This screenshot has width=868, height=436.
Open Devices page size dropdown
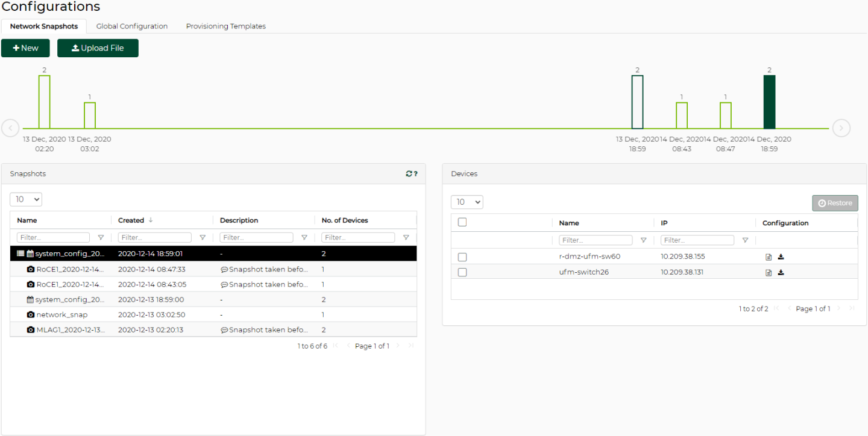467,202
